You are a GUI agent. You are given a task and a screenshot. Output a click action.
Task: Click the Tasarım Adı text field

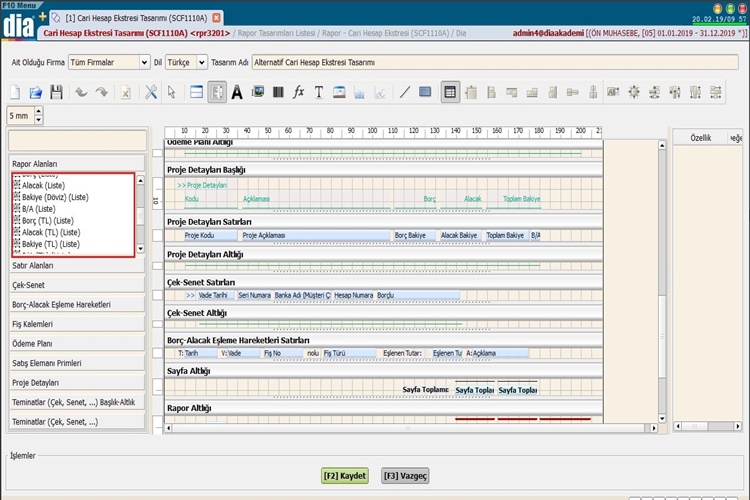pyautogui.click(x=495, y=62)
